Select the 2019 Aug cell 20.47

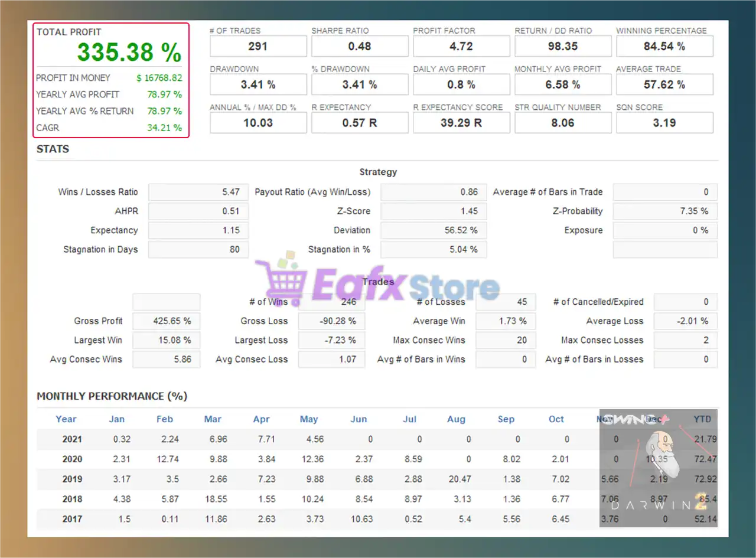click(460, 479)
